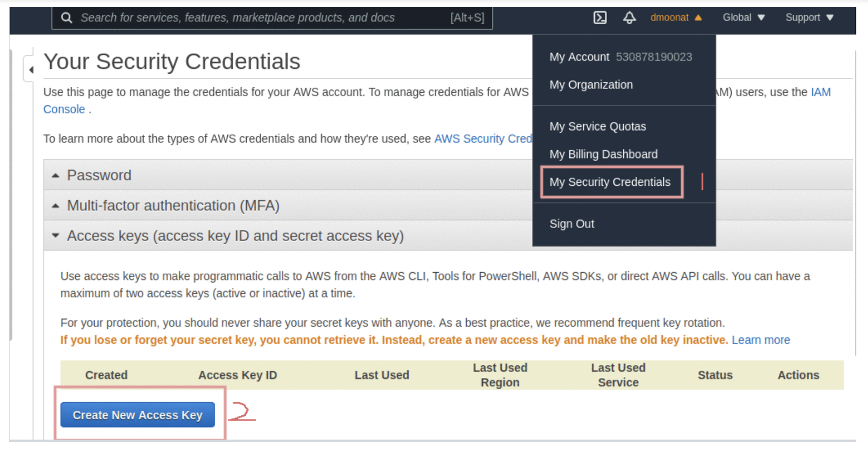Select My Account menu entry

pyautogui.click(x=579, y=57)
